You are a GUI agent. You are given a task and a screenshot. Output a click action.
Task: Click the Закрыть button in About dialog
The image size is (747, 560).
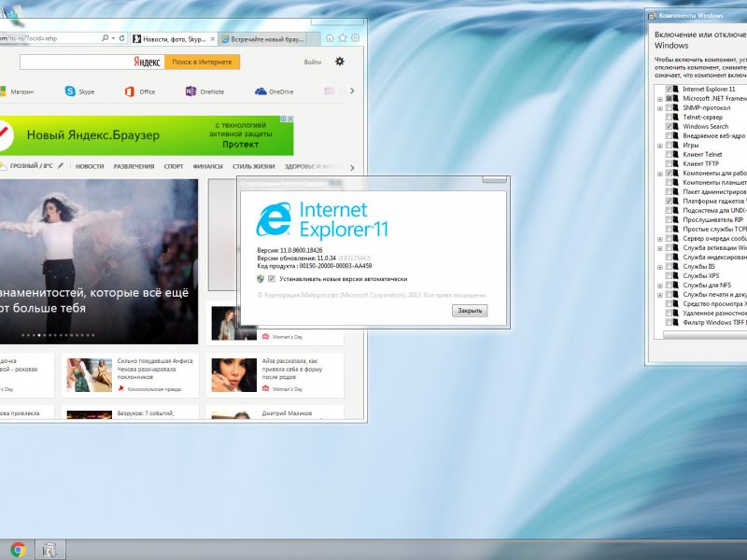470,311
